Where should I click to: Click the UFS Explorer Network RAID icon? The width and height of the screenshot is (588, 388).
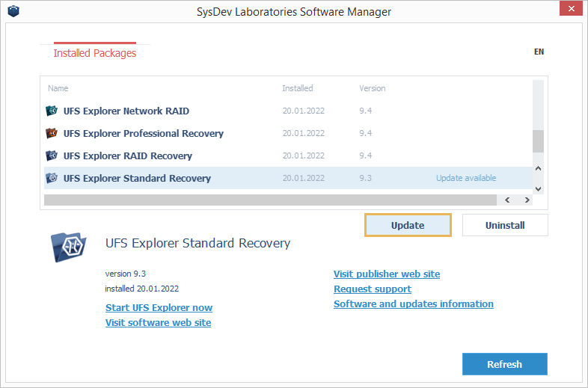click(x=52, y=111)
